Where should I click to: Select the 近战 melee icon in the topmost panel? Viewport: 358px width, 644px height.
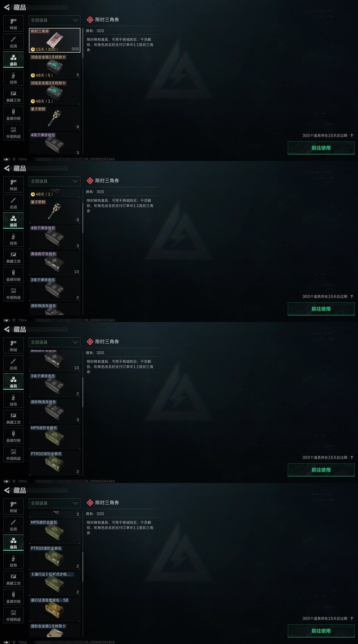tap(13, 42)
